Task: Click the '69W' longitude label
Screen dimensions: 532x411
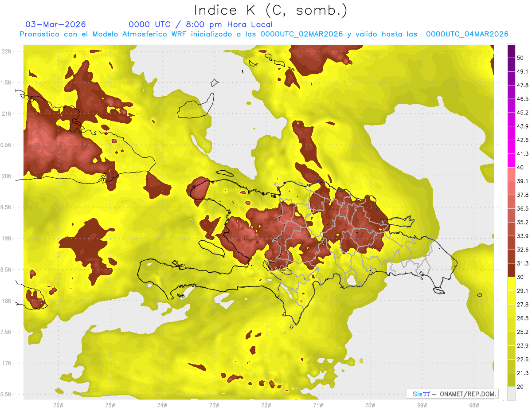Action: [422, 405]
